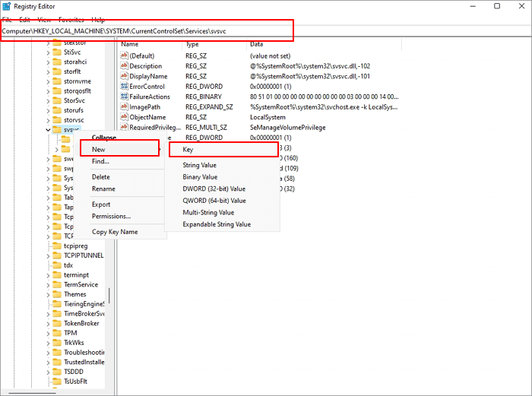
Task: Expand the TCPIPTUNNEL tree node
Action: coord(47,255)
